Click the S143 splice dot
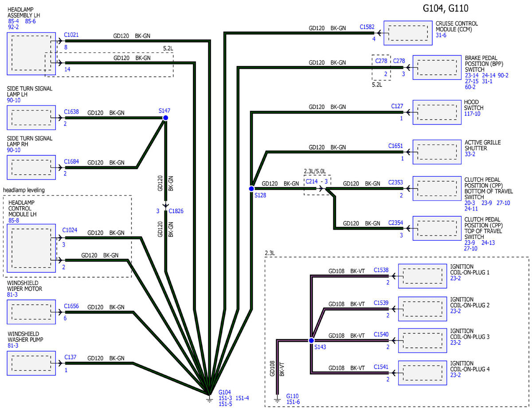This screenshot has width=532, height=411. [311, 341]
